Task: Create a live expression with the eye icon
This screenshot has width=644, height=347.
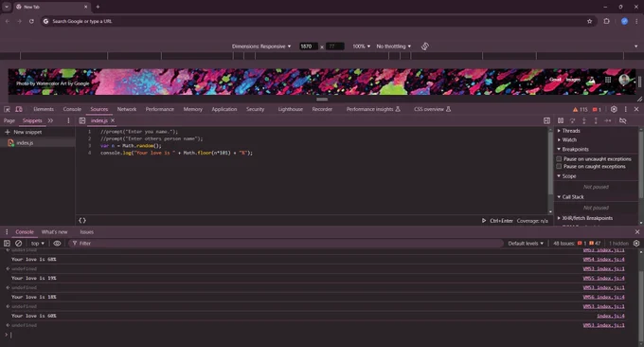Action: [x=57, y=244]
